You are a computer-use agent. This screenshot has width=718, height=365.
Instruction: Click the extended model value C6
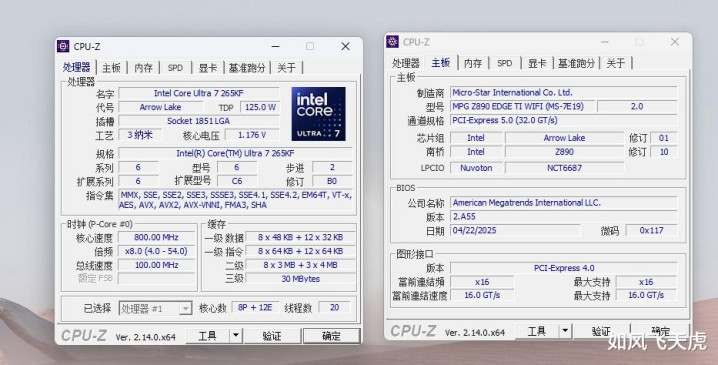coord(237,181)
